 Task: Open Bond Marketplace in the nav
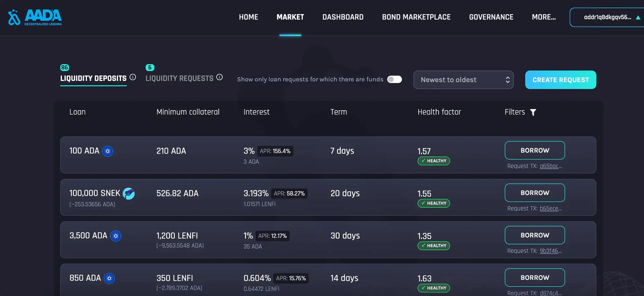[416, 17]
